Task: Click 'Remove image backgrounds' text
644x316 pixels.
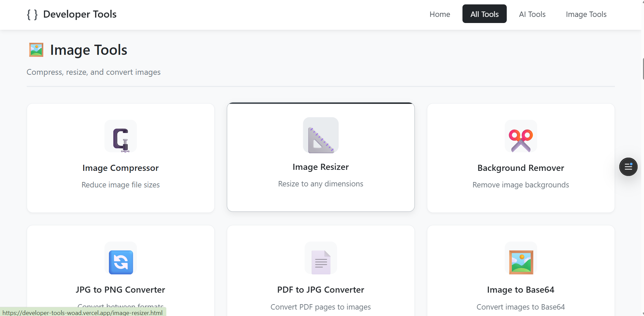Action: pos(521,185)
